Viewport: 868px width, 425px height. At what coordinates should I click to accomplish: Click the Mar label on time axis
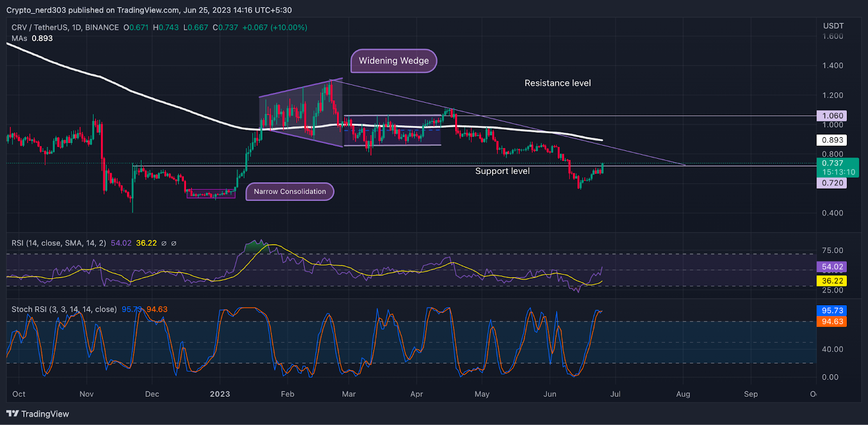pos(349,394)
